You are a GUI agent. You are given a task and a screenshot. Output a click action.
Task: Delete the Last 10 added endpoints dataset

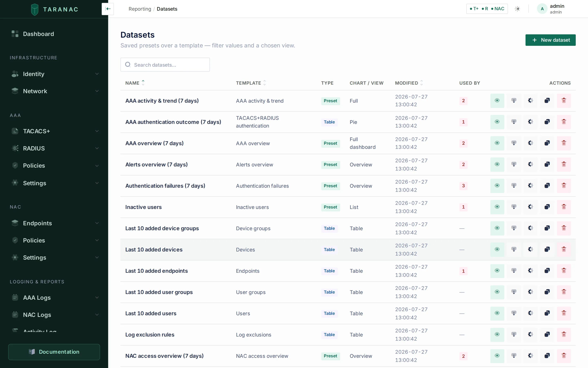[564, 271]
